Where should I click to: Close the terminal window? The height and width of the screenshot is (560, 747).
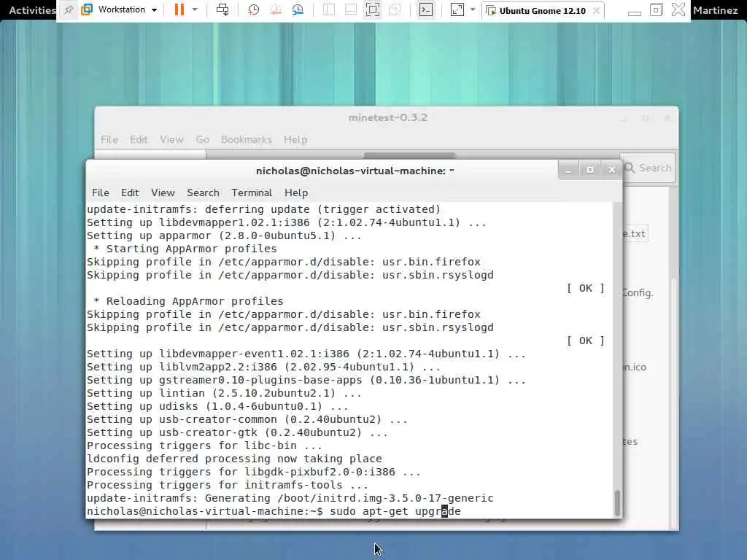pos(612,170)
